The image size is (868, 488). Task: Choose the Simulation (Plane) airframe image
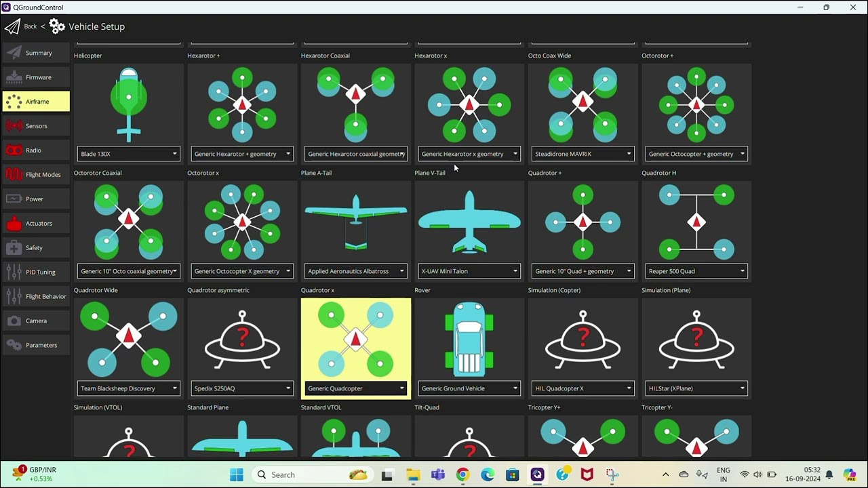[x=696, y=338]
